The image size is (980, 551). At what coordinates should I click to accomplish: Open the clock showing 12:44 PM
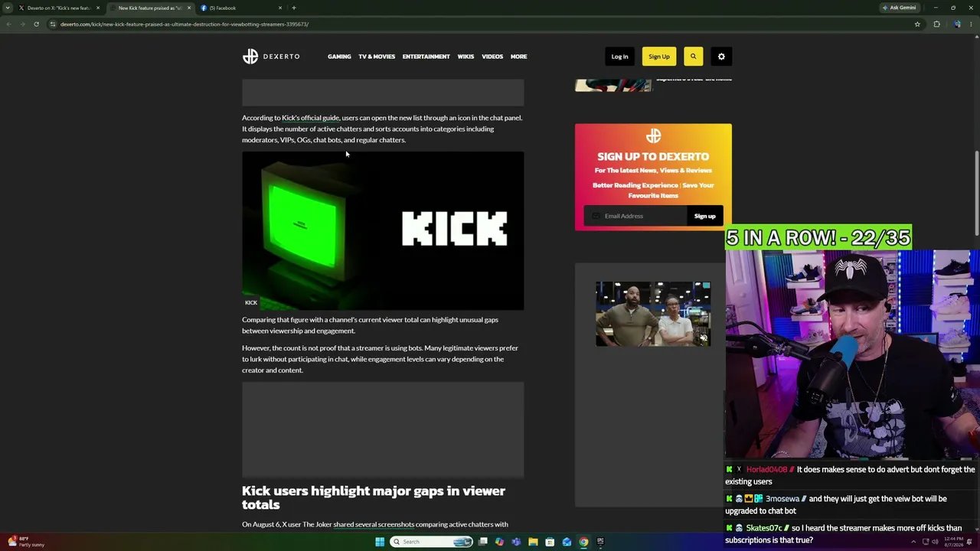pyautogui.click(x=954, y=542)
